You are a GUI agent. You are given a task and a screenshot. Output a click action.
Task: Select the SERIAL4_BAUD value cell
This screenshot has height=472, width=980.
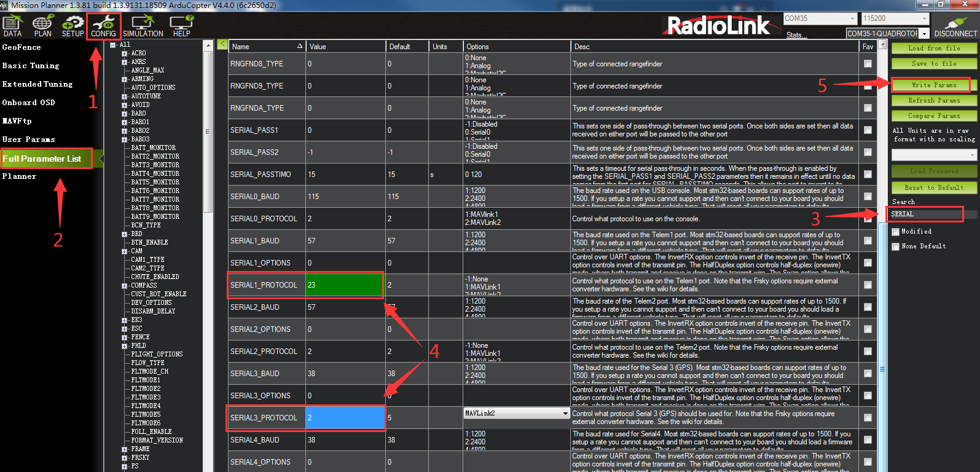[x=345, y=440]
